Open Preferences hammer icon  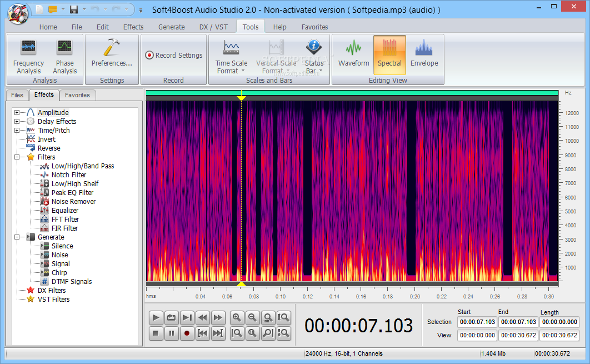click(x=112, y=48)
